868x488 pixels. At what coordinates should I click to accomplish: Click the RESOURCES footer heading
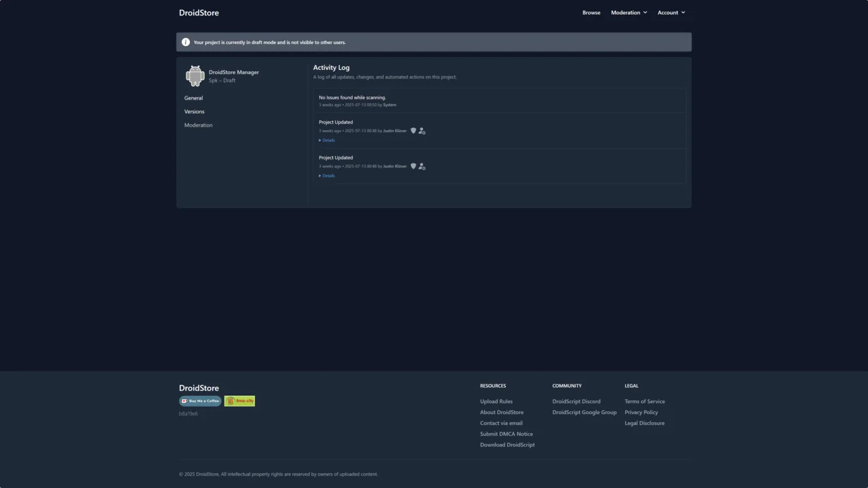point(493,386)
